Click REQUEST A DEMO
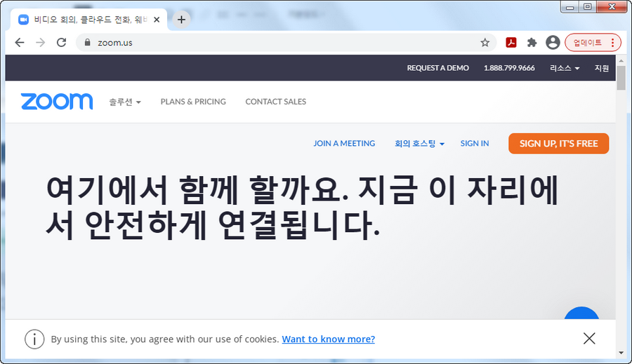Image resolution: width=632 pixels, height=364 pixels. click(437, 68)
